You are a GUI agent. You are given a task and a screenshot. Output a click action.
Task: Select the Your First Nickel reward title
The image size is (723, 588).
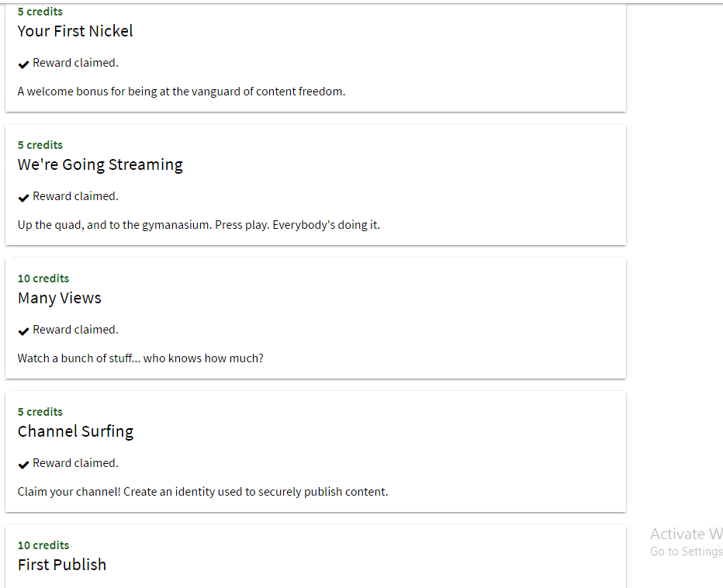pos(75,31)
